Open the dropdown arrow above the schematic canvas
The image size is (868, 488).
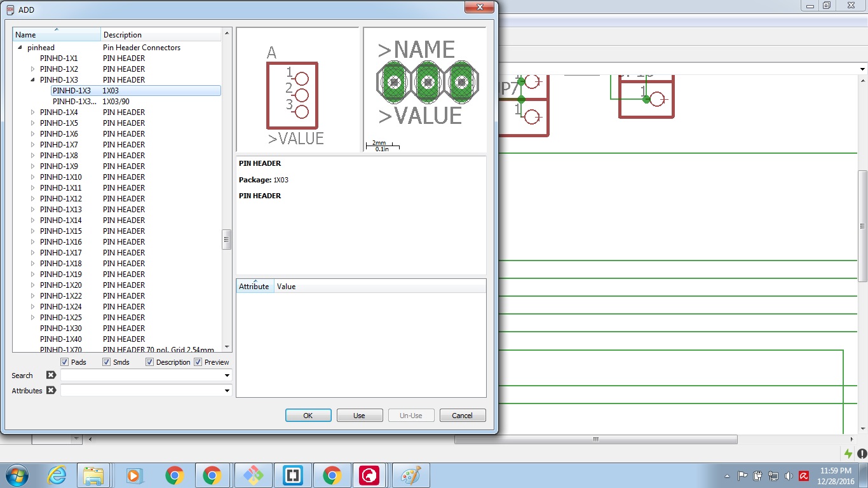point(862,69)
